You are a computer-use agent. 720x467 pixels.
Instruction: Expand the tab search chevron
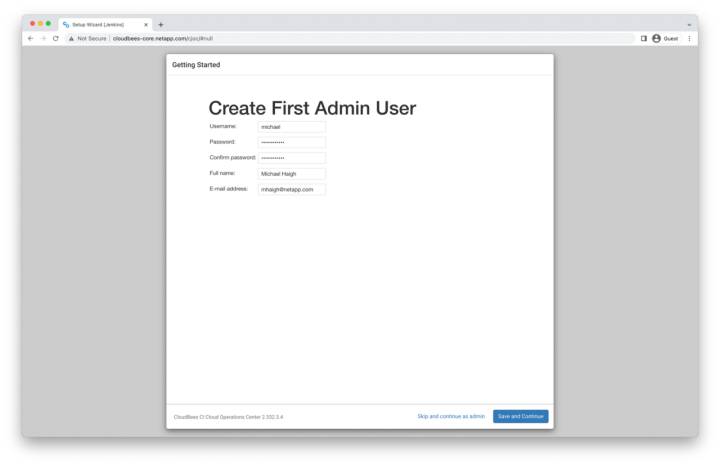tap(689, 24)
